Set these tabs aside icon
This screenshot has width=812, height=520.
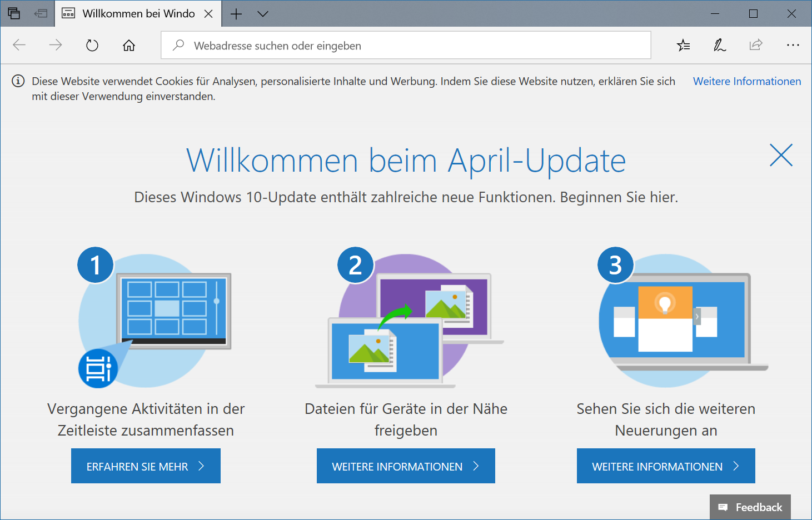tap(41, 13)
